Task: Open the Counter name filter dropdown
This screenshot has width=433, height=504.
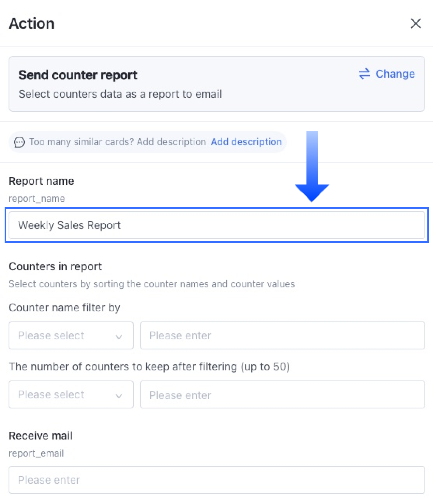Action: tap(71, 335)
